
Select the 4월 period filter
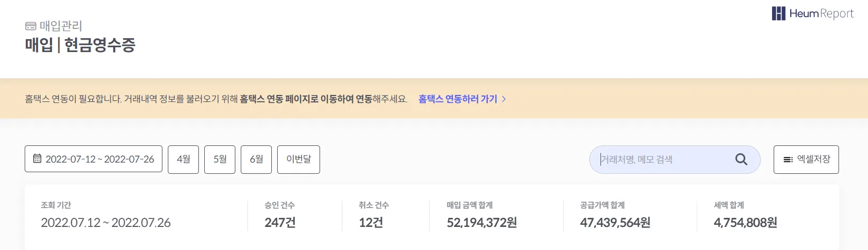pos(183,159)
